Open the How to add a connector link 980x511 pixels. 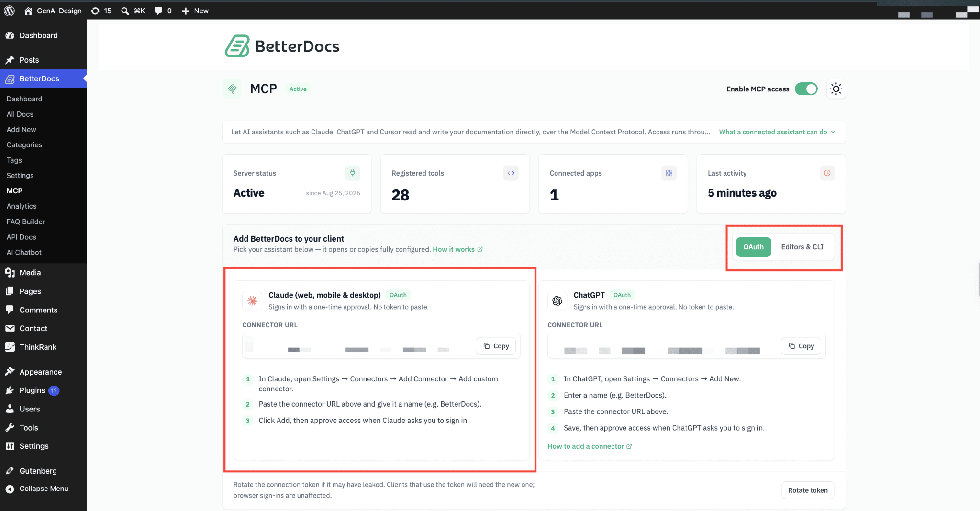pos(590,446)
